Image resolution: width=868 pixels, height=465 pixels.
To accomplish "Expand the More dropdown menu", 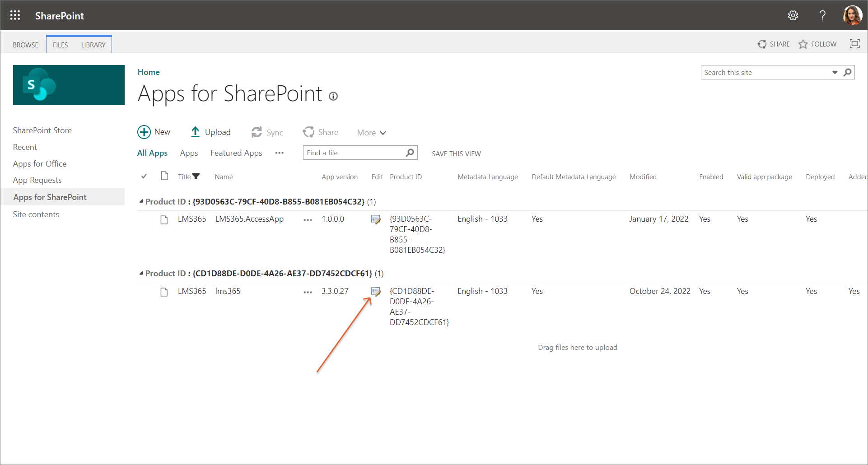I will [371, 133].
